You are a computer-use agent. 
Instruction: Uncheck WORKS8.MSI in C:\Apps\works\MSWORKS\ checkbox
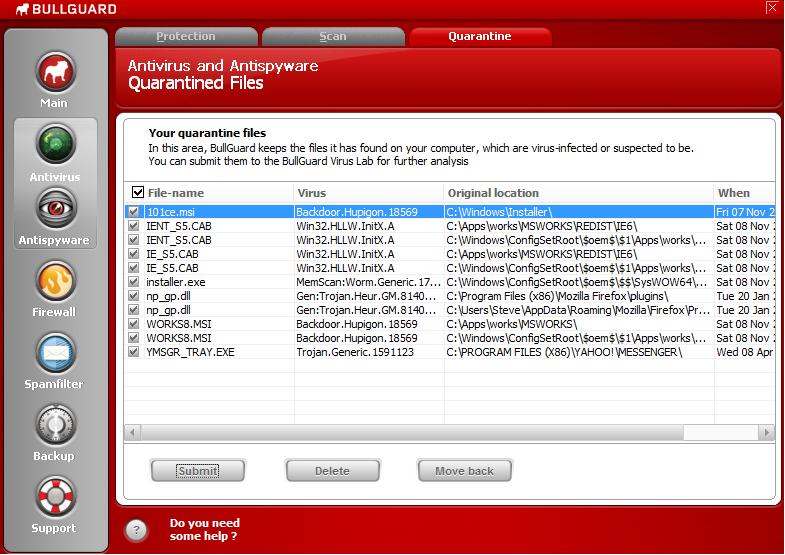pyautogui.click(x=133, y=324)
